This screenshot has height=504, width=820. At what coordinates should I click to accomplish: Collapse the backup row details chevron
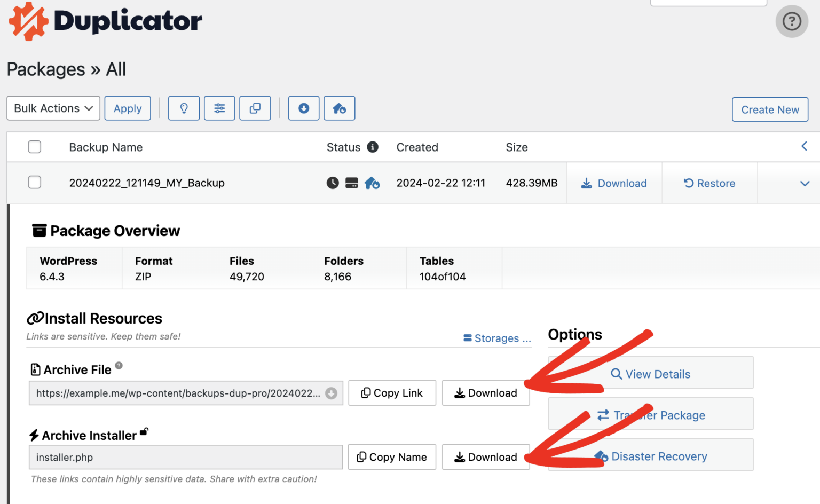[x=805, y=184]
